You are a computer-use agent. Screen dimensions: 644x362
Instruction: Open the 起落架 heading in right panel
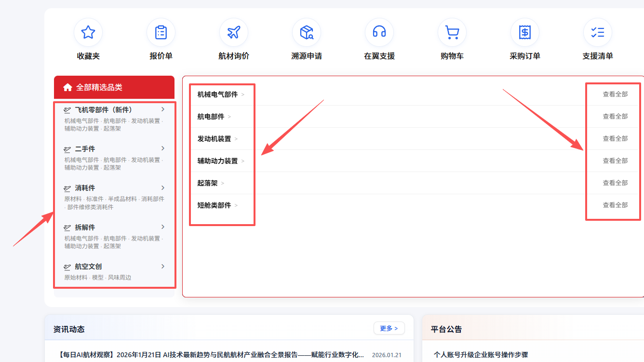tap(207, 183)
